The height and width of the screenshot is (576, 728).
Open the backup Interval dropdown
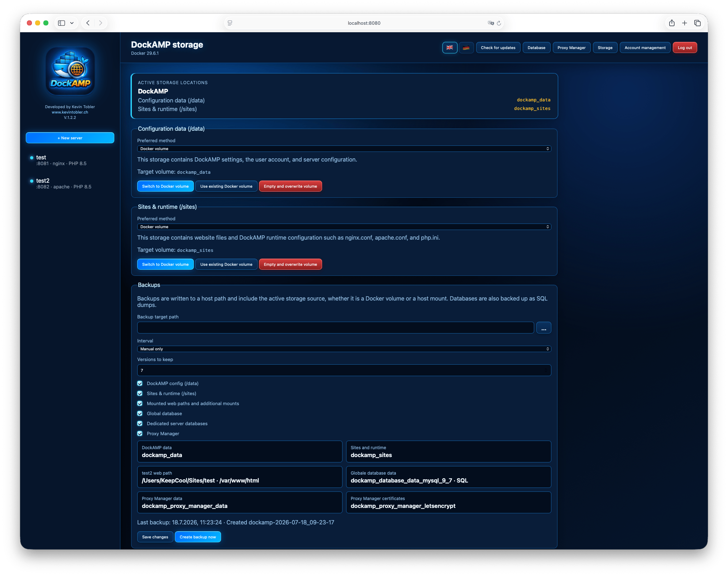pyautogui.click(x=344, y=349)
